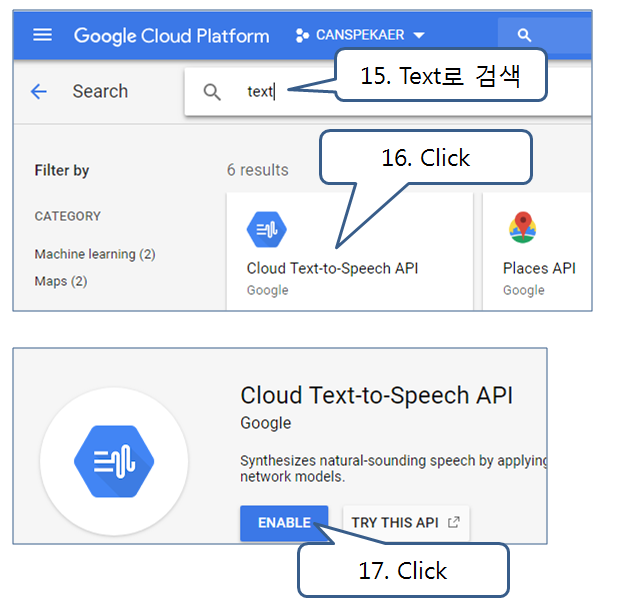Click the '6 results' text

[258, 170]
